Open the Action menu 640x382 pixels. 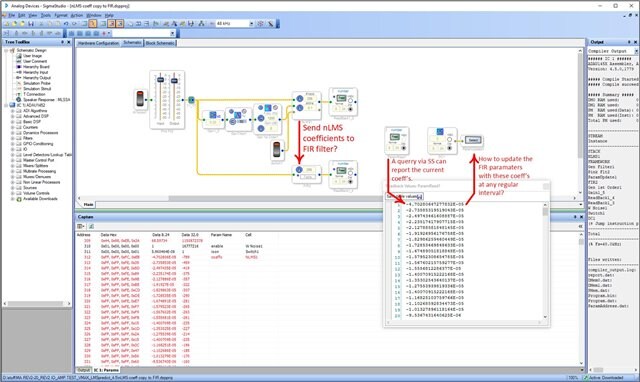[x=77, y=15]
